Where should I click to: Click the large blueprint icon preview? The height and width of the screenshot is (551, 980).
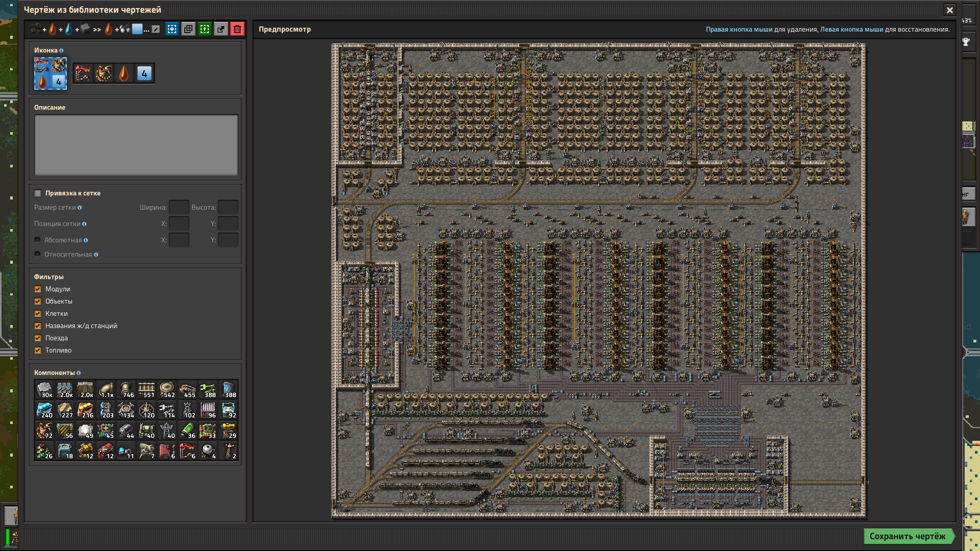(51, 73)
